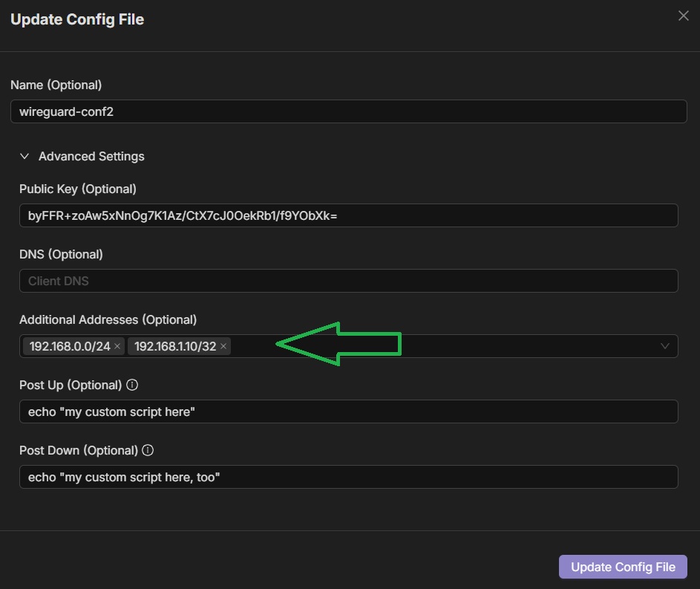Click the DNS (Optional) label

coord(61,255)
